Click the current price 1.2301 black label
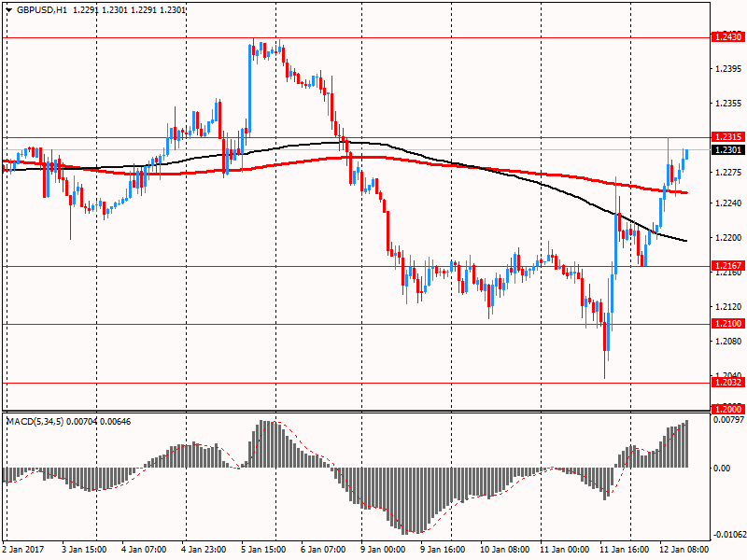This screenshot has width=747, height=560. click(x=728, y=150)
